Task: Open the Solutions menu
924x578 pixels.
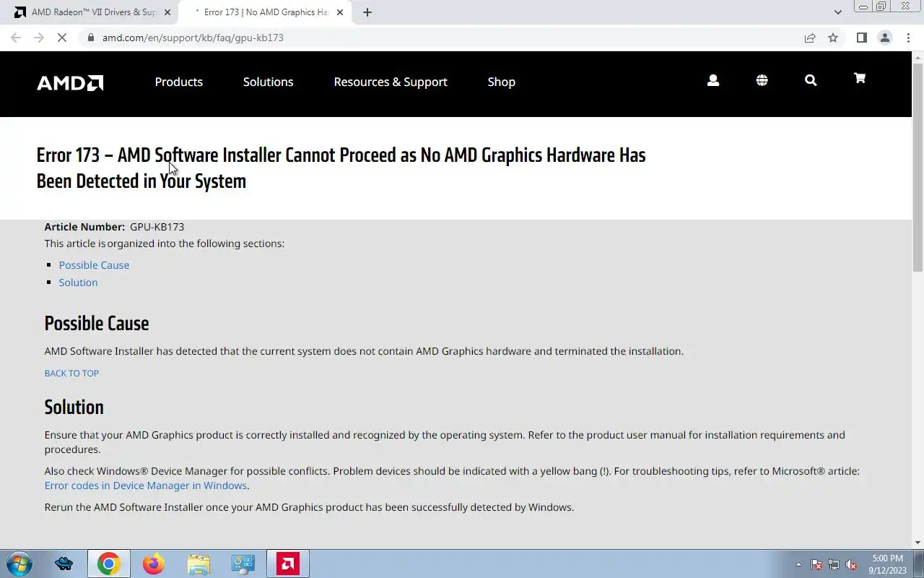Action: pos(269,82)
